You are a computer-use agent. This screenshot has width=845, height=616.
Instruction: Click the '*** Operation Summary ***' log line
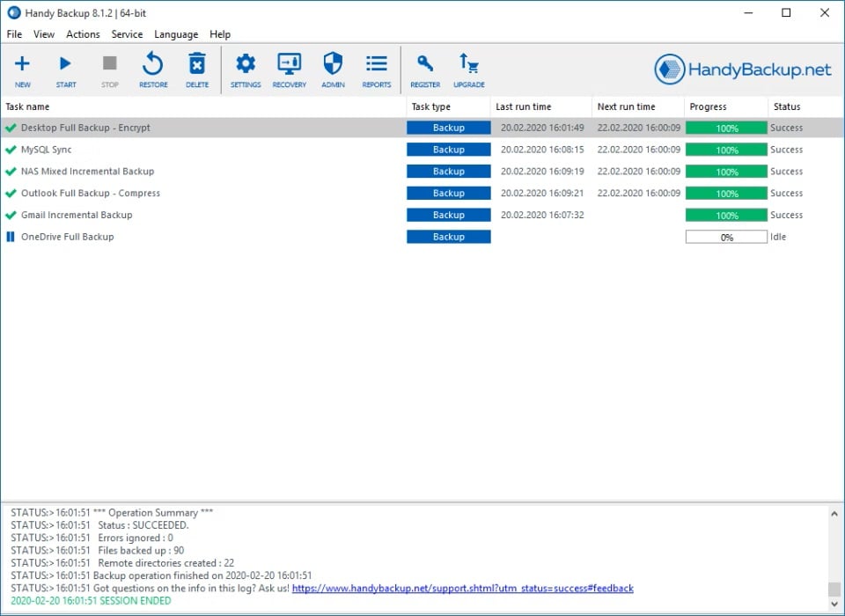pyautogui.click(x=112, y=512)
